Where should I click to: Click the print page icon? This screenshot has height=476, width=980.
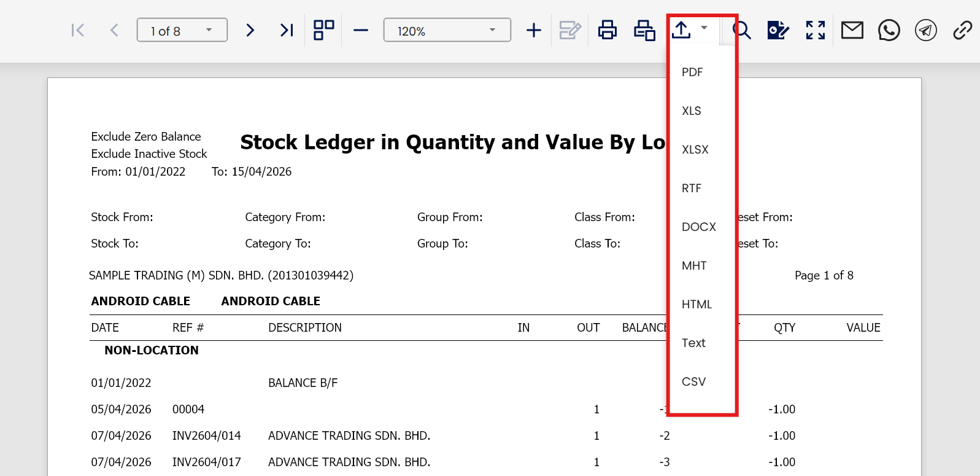(644, 30)
